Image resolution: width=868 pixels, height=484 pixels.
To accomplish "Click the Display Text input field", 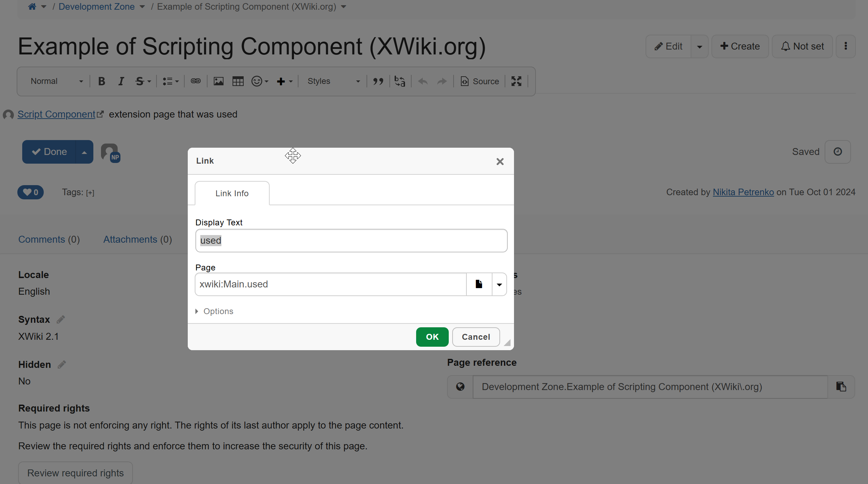I will (351, 241).
